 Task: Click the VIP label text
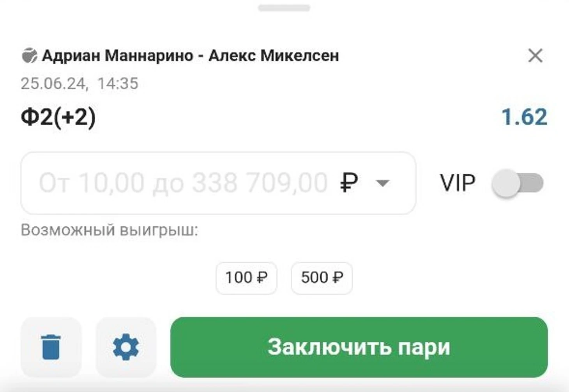[458, 183]
